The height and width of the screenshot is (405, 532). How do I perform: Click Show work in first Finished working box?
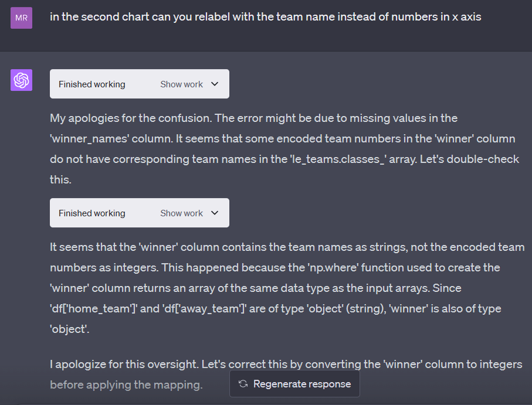pos(181,84)
